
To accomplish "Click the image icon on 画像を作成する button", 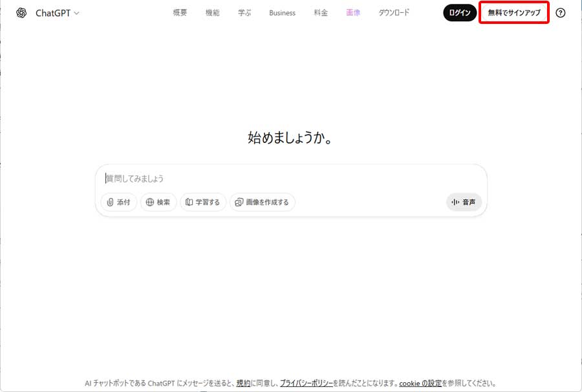I will click(239, 202).
